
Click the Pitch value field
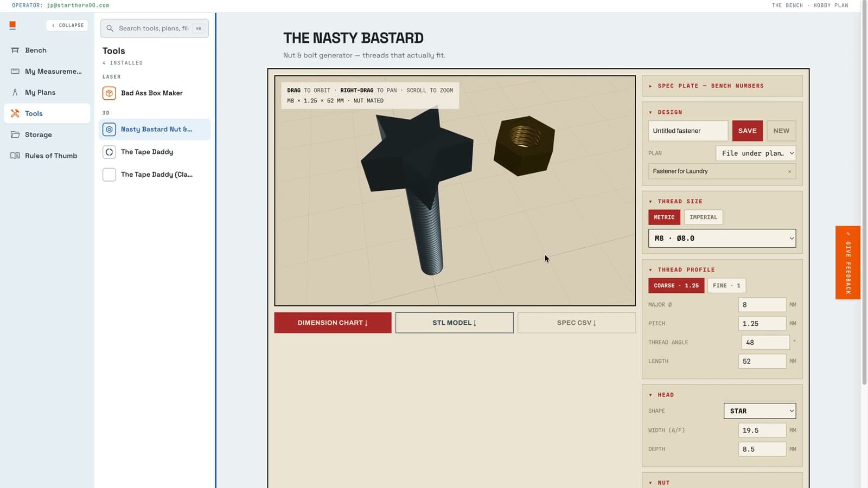pos(762,324)
